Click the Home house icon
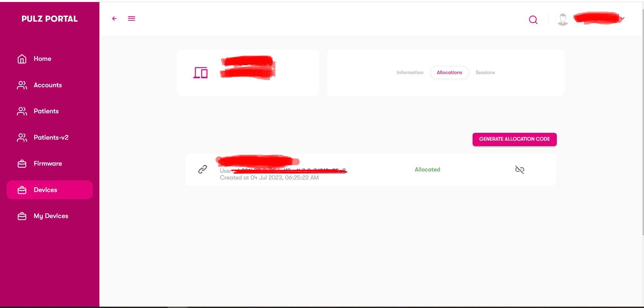Image resolution: width=644 pixels, height=308 pixels. click(x=22, y=59)
